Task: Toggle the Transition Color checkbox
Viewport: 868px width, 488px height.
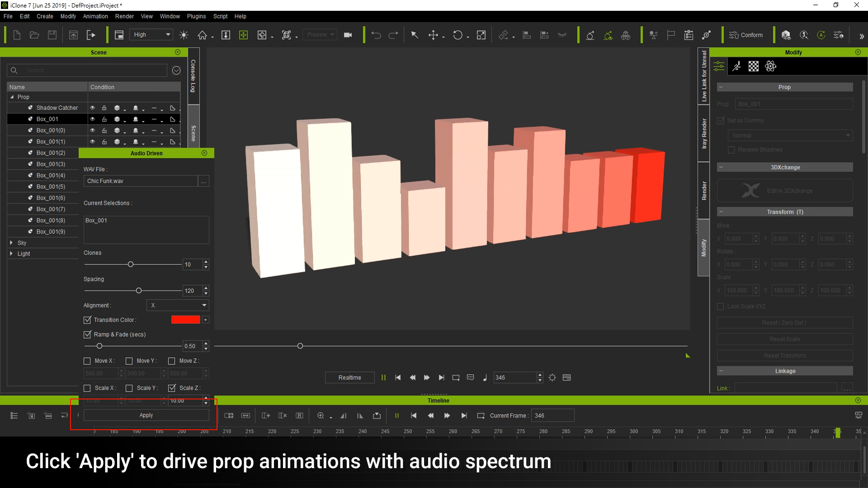Action: (87, 320)
